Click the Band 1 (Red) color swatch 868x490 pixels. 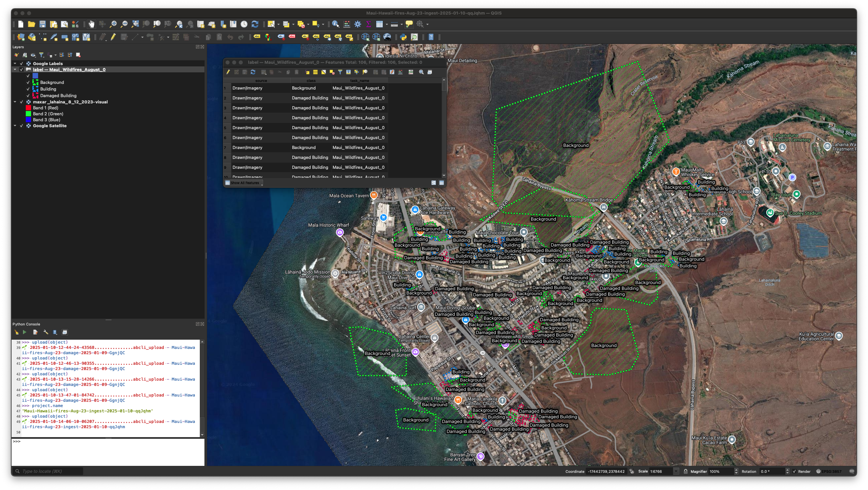[28, 108]
